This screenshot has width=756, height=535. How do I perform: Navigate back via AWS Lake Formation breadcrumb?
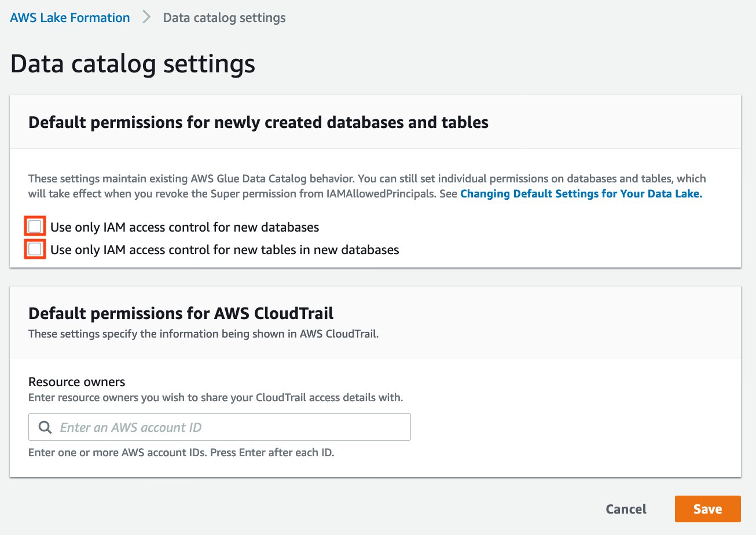tap(69, 17)
